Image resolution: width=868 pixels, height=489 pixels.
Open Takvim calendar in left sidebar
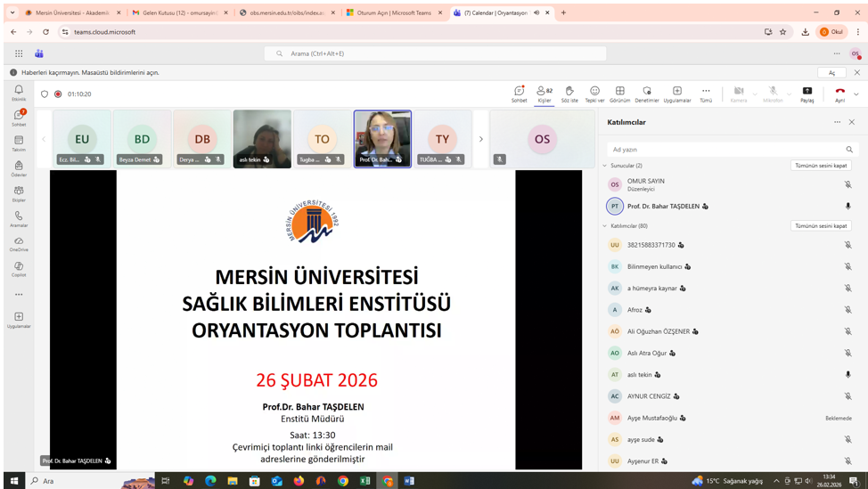(x=19, y=143)
